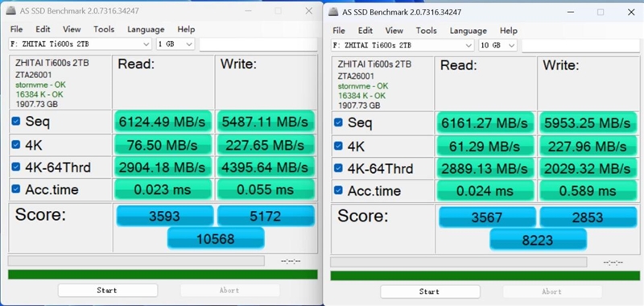Open Edit menu in right window

[365, 31]
